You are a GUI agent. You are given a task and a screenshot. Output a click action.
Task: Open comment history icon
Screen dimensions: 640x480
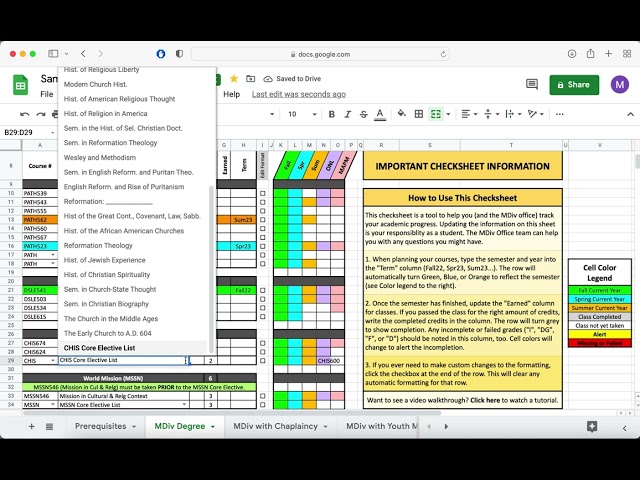pos(532,84)
